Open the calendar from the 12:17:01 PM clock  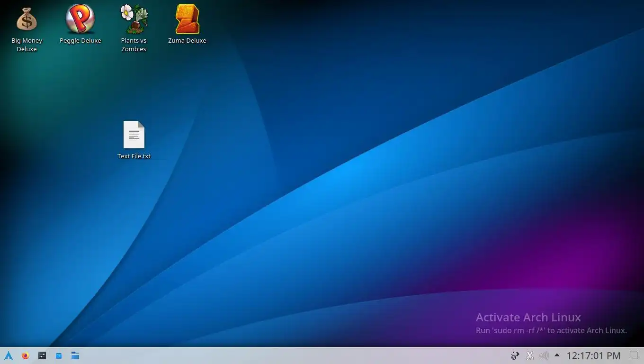(x=593, y=355)
